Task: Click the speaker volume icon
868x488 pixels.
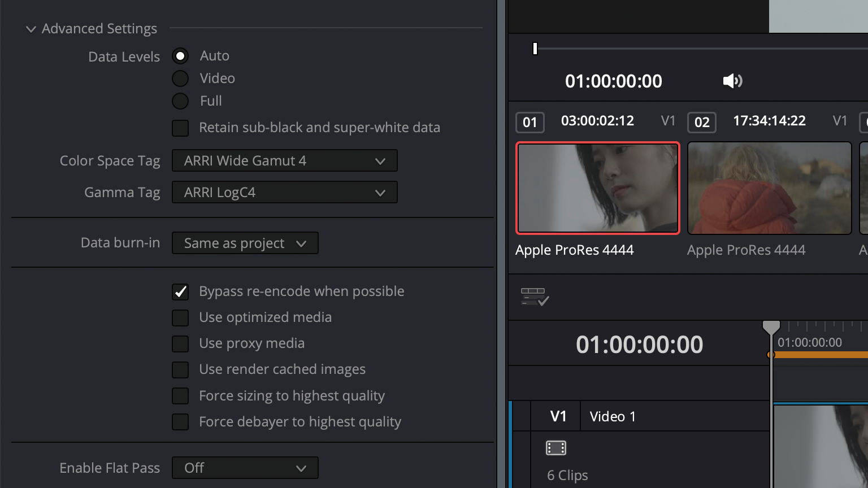Action: (x=732, y=81)
